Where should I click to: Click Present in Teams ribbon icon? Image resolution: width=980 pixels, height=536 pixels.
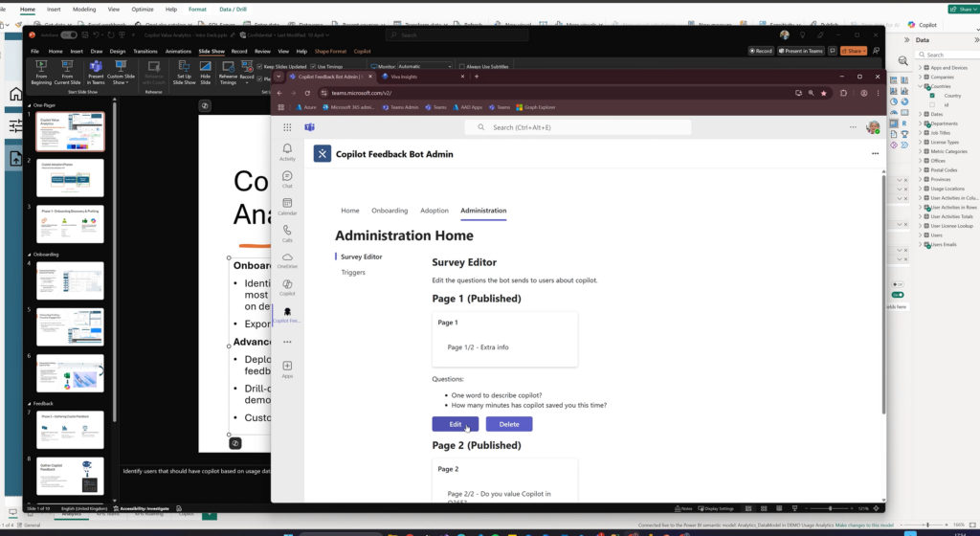coord(96,73)
